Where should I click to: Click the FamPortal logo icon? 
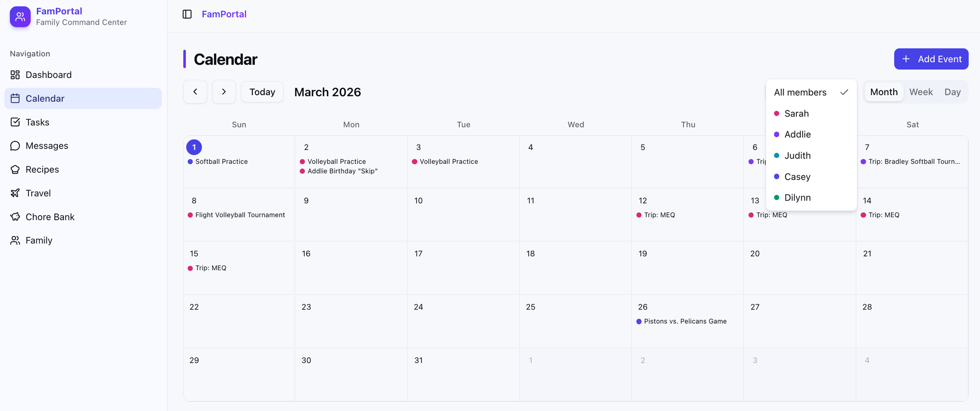pos(20,17)
